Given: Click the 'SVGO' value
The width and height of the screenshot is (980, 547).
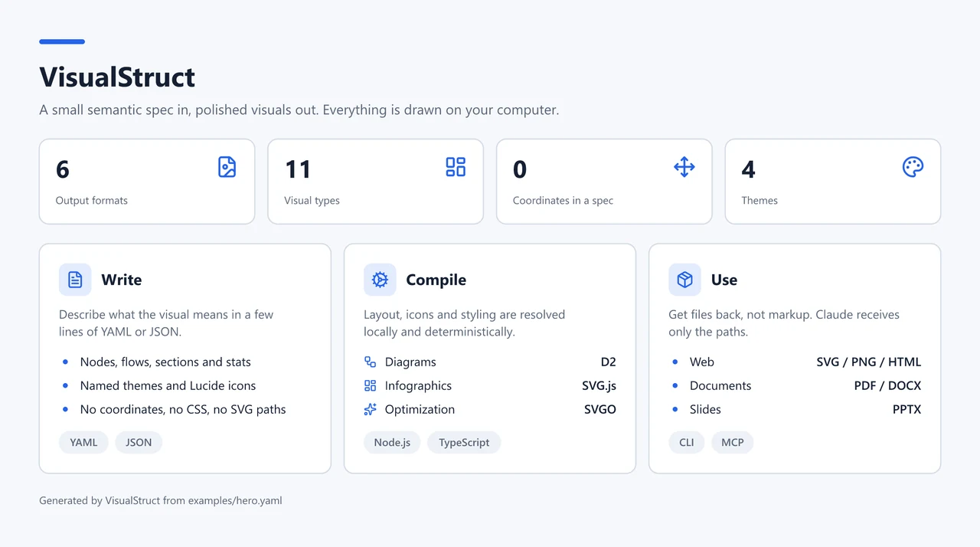Looking at the screenshot, I should click(600, 410).
